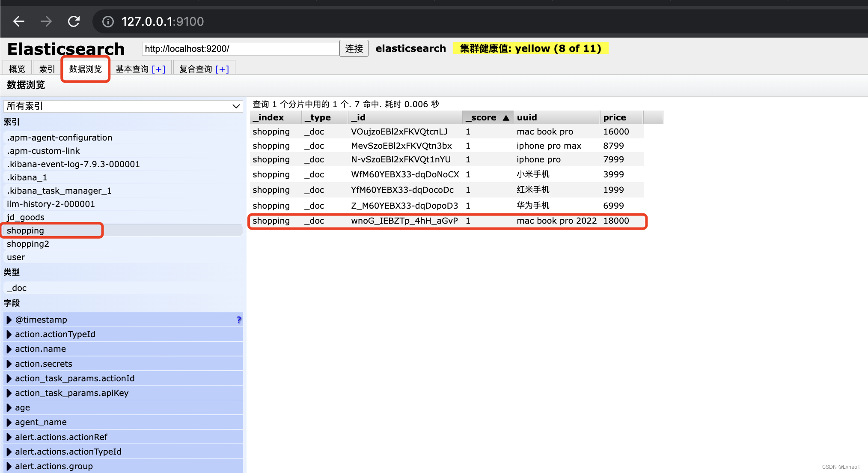The width and height of the screenshot is (868, 473).
Task: Click the browser address bar URL
Action: coord(163,21)
